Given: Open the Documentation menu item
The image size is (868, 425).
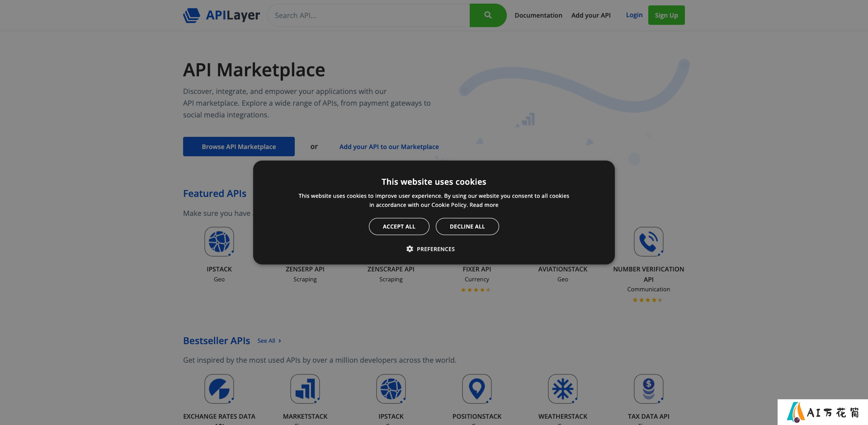Looking at the screenshot, I should point(538,15).
